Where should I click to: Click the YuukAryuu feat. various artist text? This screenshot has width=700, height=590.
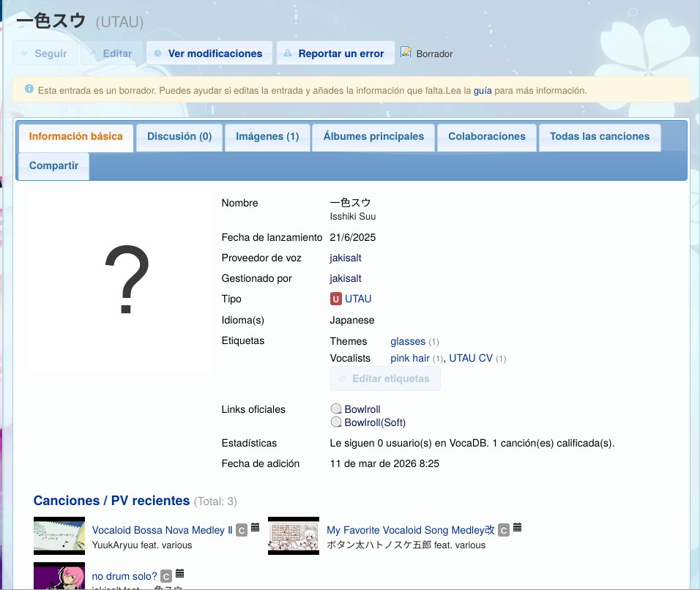(x=142, y=545)
